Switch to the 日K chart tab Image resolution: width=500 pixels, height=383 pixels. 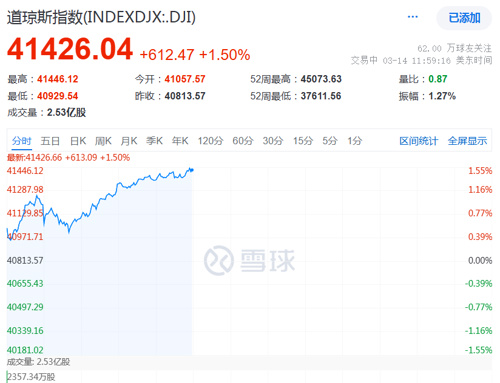coord(78,141)
